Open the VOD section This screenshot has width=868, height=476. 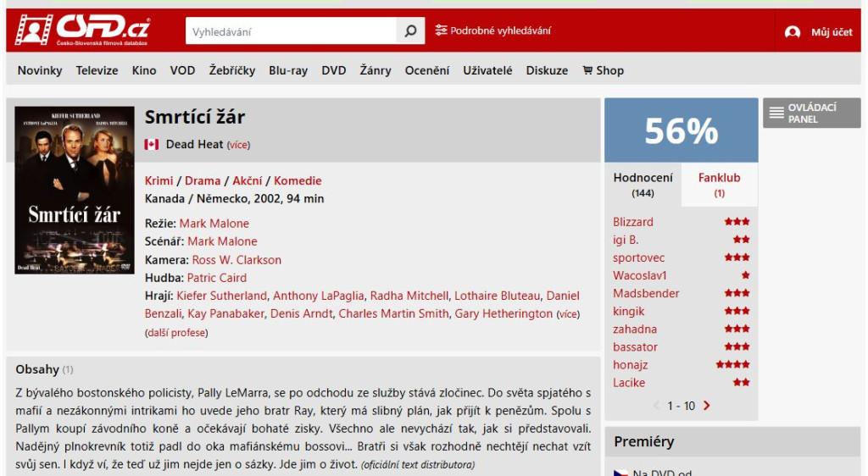coord(182,70)
